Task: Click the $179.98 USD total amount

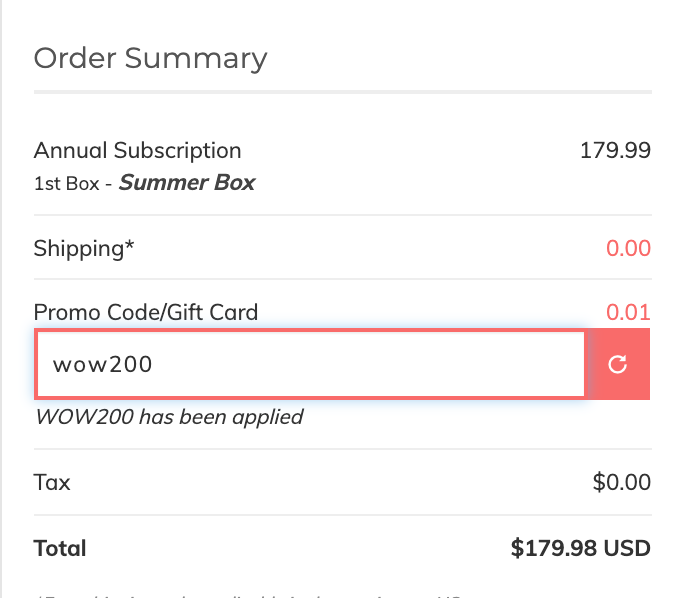Action: [x=580, y=548]
